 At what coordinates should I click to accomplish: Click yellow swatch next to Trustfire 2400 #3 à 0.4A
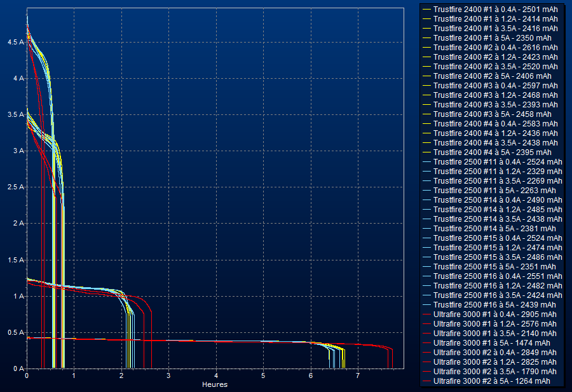(x=426, y=86)
